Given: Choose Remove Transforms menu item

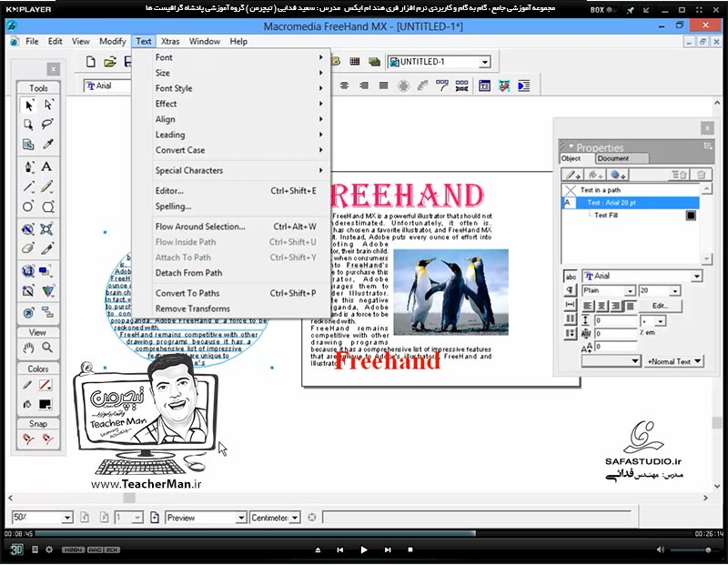Looking at the screenshot, I should (x=241, y=308).
